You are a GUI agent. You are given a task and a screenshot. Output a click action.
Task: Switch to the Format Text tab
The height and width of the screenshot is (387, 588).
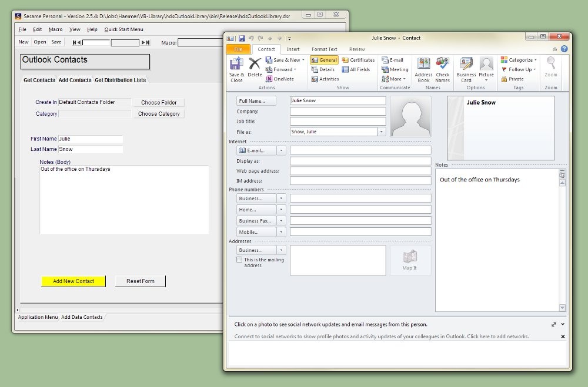pos(325,49)
